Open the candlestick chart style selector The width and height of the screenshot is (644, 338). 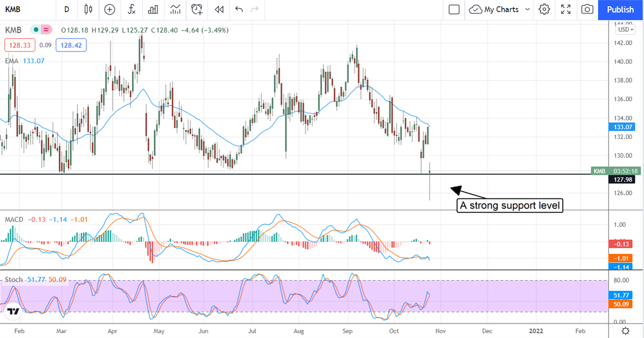pos(89,9)
